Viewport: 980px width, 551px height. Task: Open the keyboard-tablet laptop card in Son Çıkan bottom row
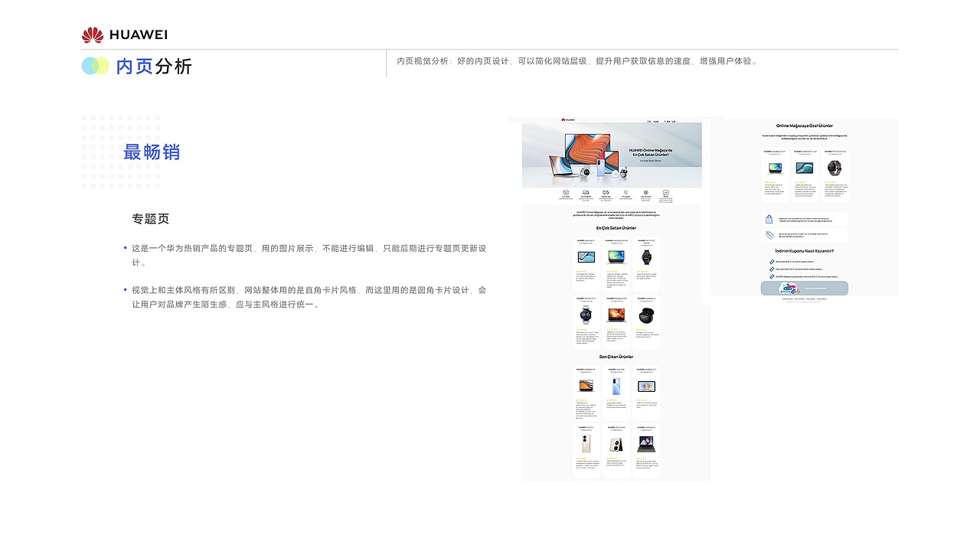(x=646, y=452)
